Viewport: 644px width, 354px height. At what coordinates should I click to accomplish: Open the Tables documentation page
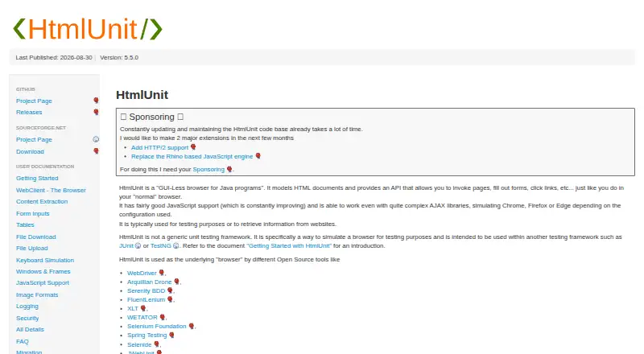[x=25, y=225]
